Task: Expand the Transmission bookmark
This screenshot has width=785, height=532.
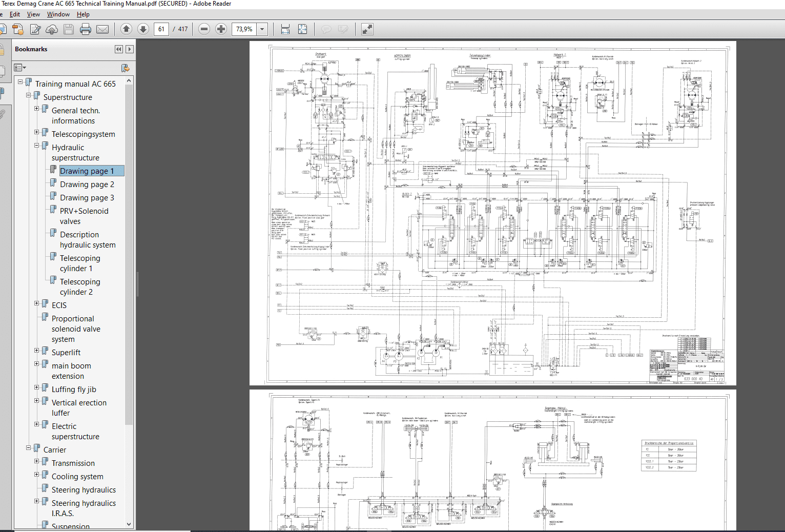Action: coord(36,461)
